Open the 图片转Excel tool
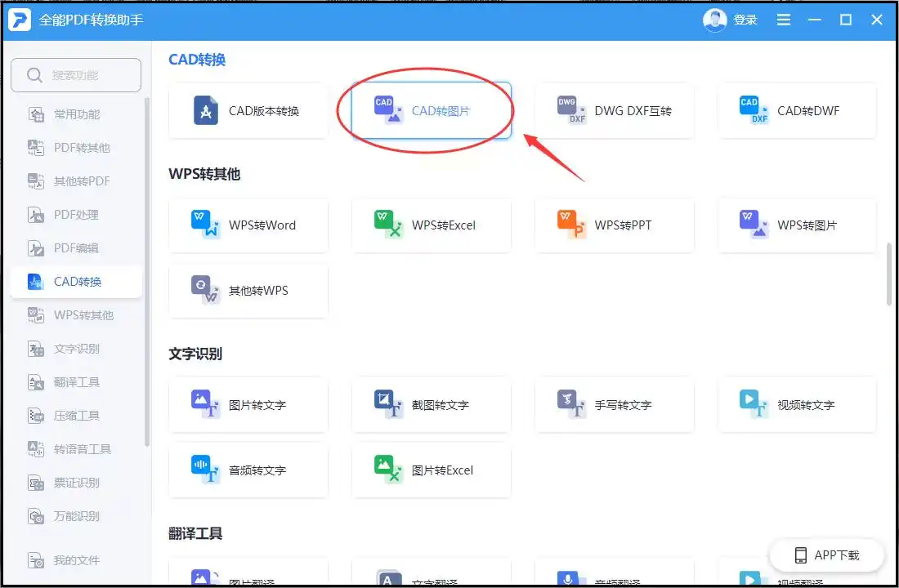Image resolution: width=899 pixels, height=588 pixels. [x=432, y=470]
